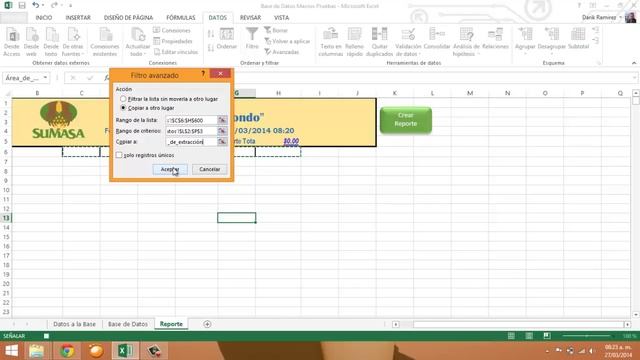
Task: Select the Page Layout view icon
Action: coord(529,336)
